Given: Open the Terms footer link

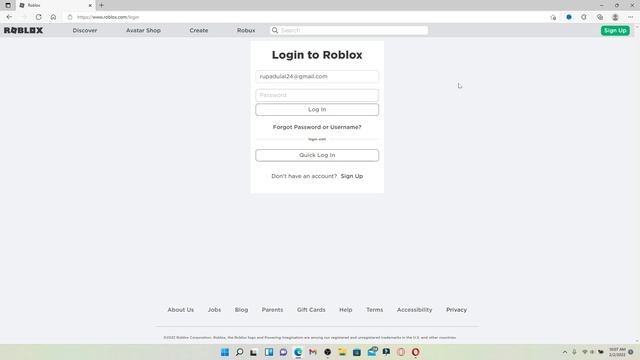Looking at the screenshot, I should (374, 310).
